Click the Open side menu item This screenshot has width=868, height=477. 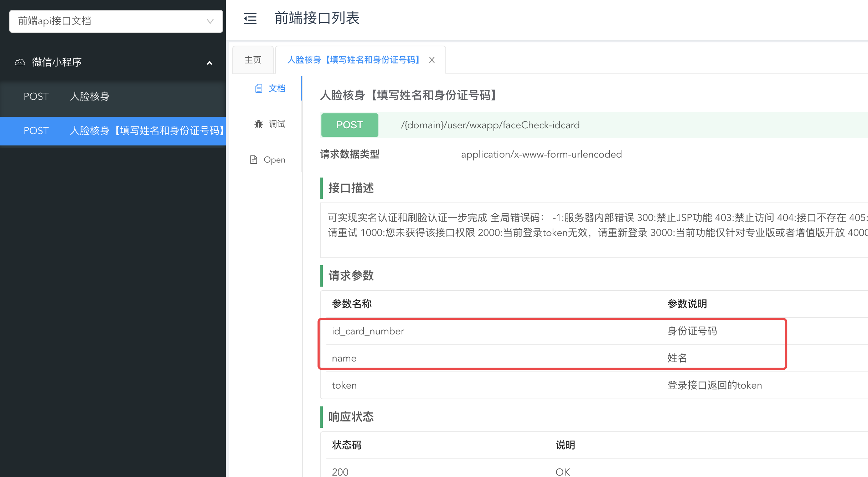point(274,160)
